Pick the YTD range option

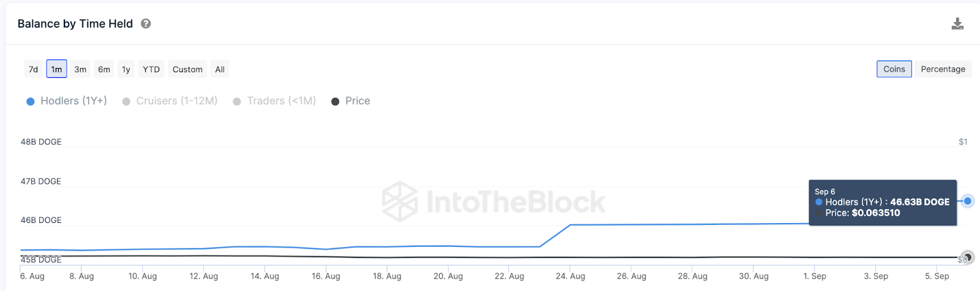(151, 69)
